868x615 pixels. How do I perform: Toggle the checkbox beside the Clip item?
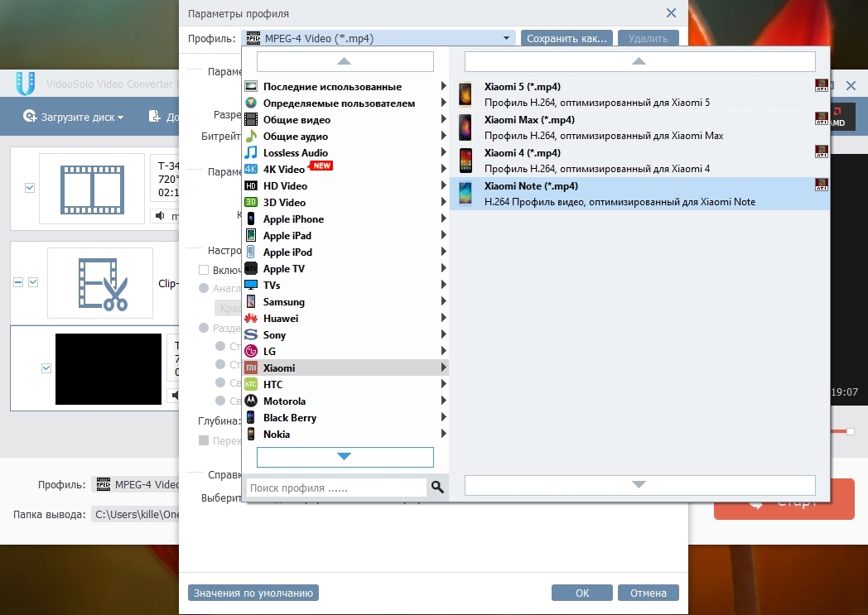click(33, 282)
